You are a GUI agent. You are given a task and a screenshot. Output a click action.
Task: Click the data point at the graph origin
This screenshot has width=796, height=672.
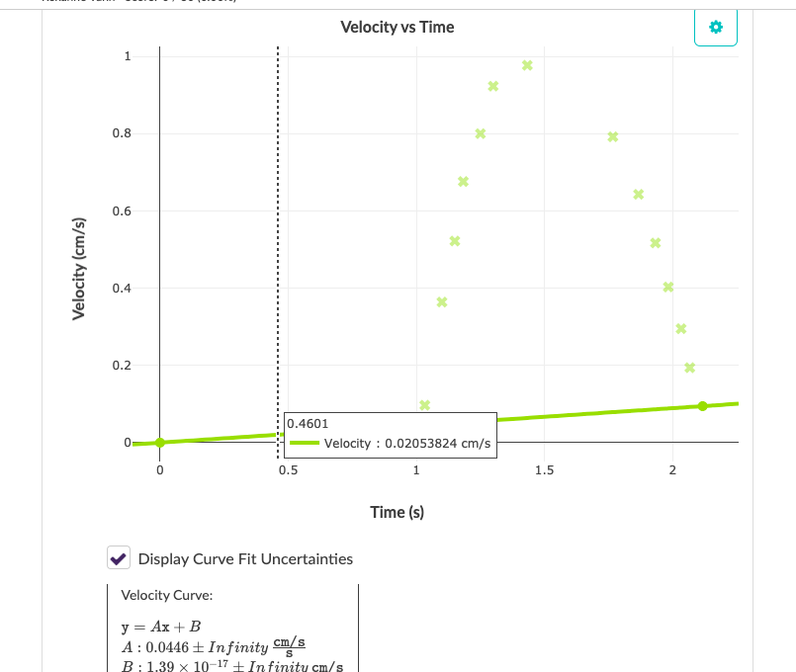point(159,443)
